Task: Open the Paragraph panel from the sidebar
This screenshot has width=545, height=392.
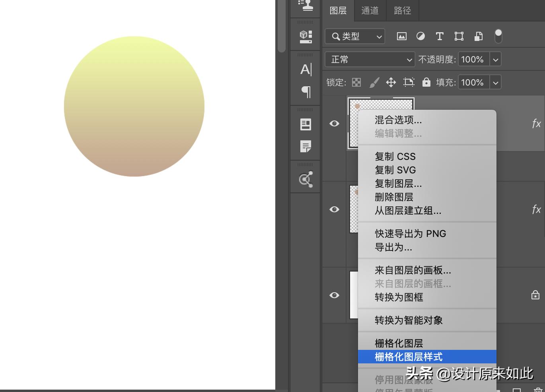Action: (305, 92)
